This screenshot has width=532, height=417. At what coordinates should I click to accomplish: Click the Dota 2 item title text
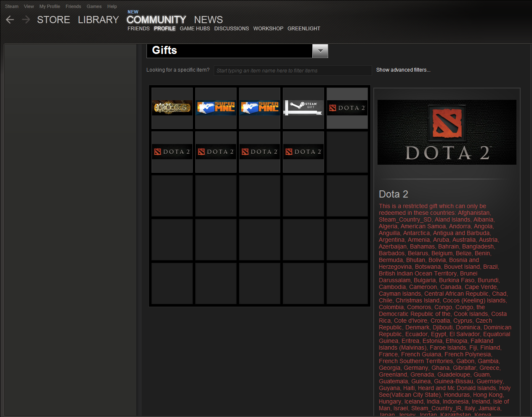tap(394, 194)
